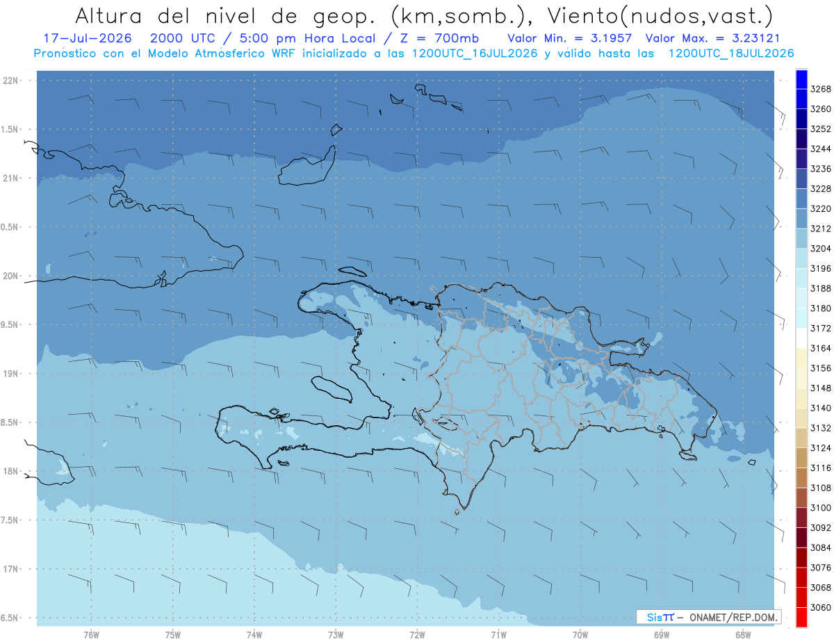834x644 pixels.
Task: Click the legend value '3148'
Action: (820, 388)
